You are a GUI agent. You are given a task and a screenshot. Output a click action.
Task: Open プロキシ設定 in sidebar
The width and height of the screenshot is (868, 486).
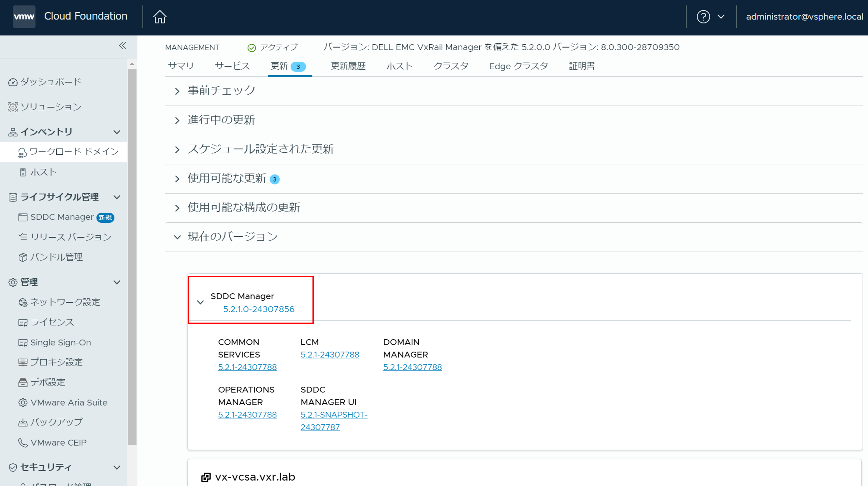[57, 362]
